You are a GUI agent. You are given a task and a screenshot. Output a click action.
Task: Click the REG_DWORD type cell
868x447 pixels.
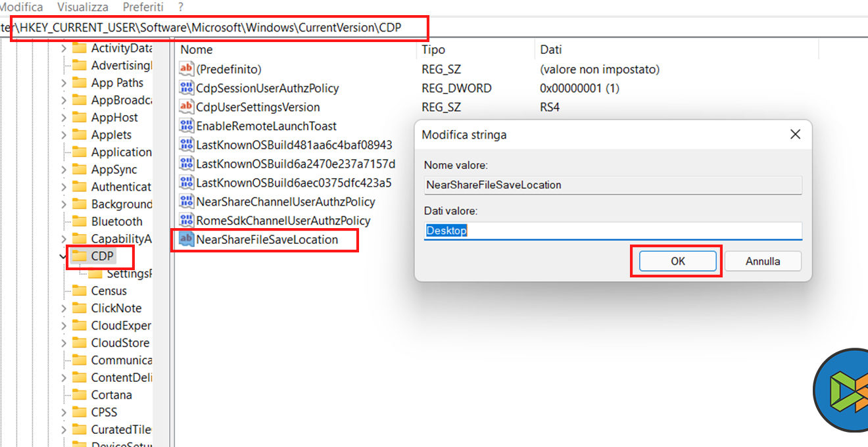click(x=456, y=88)
